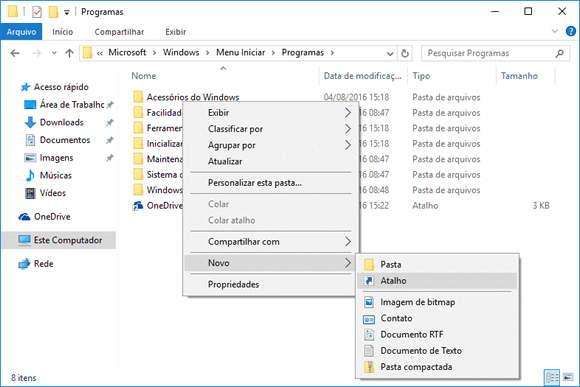Click Microsoft in the address path

(127, 53)
